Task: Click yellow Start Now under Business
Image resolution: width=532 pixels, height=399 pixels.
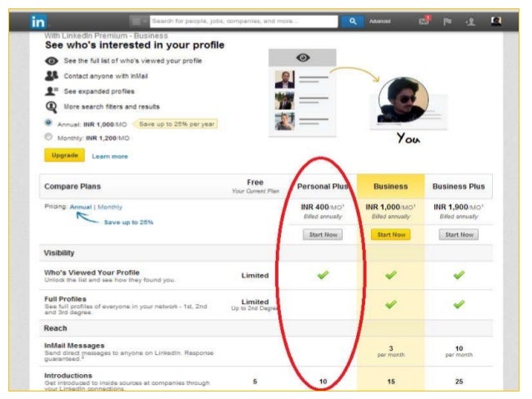Action: (391, 235)
